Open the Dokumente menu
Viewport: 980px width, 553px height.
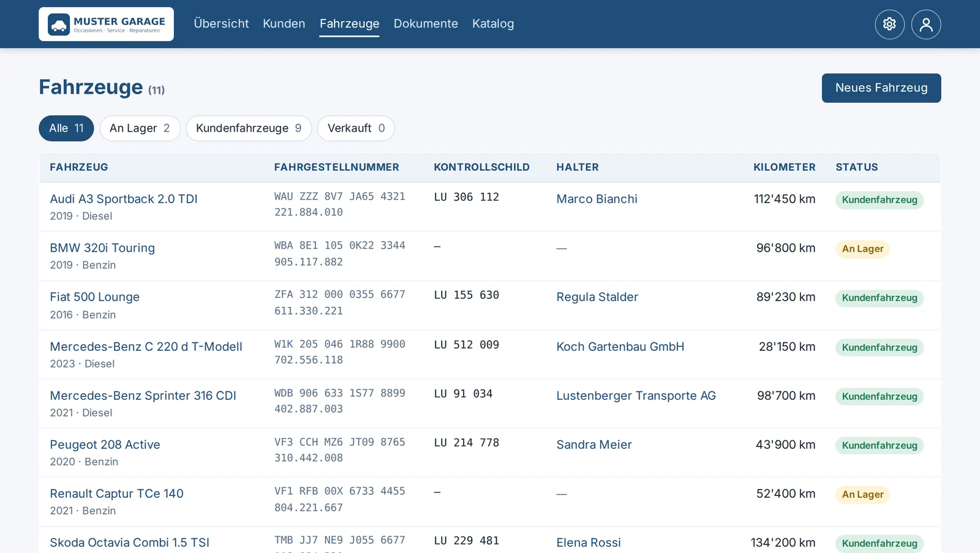point(426,24)
